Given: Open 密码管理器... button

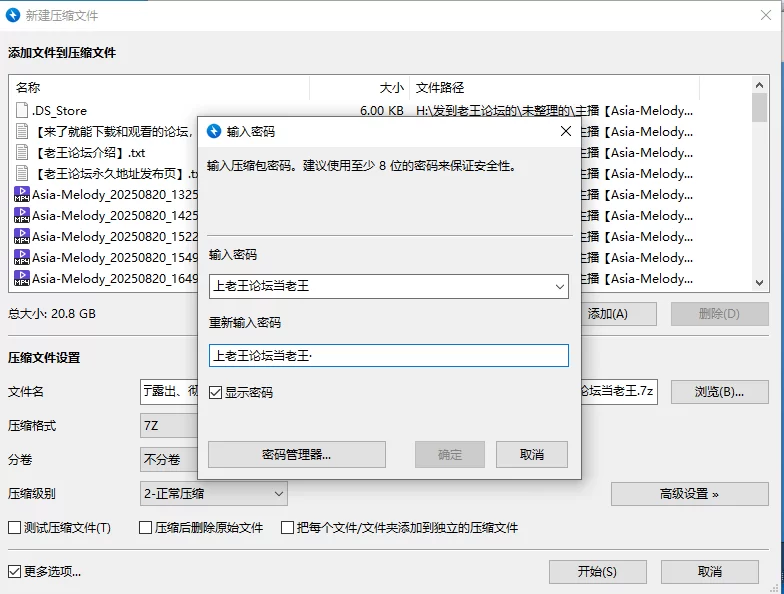Looking at the screenshot, I should coord(296,455).
